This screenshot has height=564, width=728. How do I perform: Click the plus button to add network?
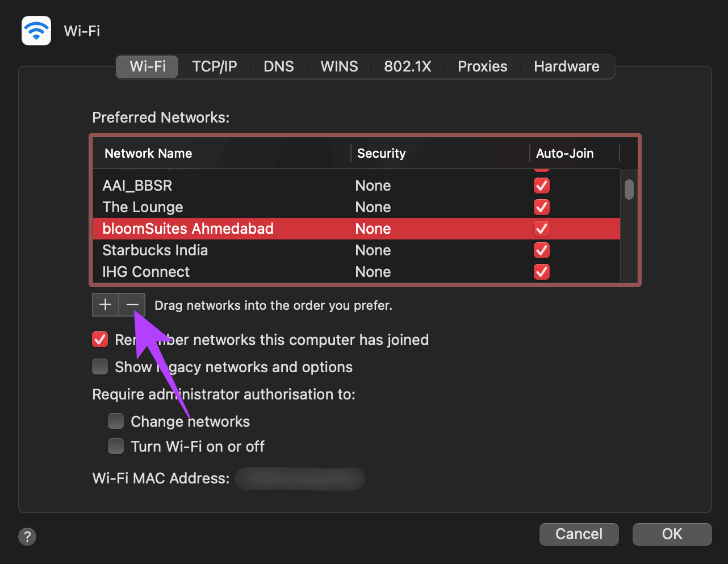(x=106, y=305)
